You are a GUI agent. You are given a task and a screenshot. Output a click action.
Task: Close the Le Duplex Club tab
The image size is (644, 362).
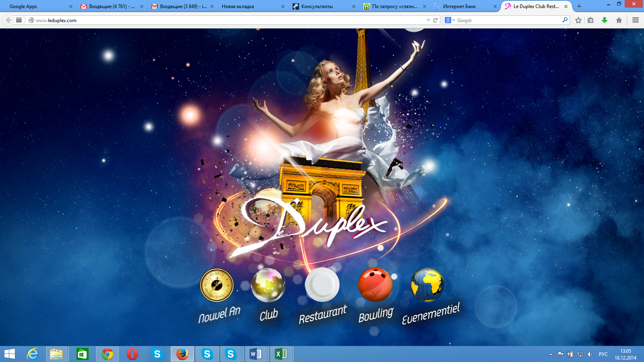pyautogui.click(x=566, y=6)
